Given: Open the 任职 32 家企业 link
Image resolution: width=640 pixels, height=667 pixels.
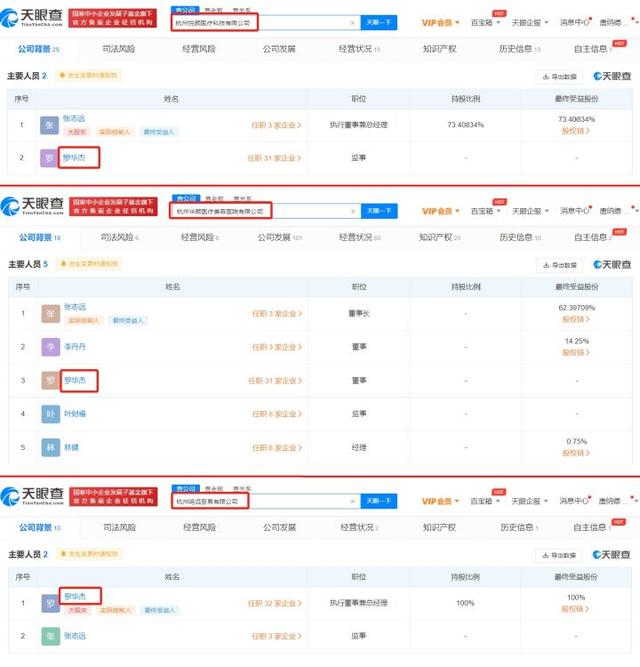Looking at the screenshot, I should pyautogui.click(x=275, y=603).
